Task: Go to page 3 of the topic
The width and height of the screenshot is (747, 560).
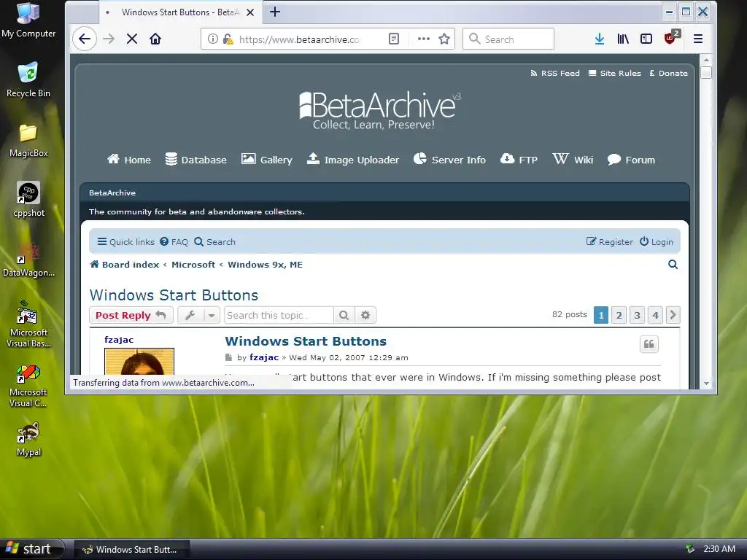Action: [637, 315]
